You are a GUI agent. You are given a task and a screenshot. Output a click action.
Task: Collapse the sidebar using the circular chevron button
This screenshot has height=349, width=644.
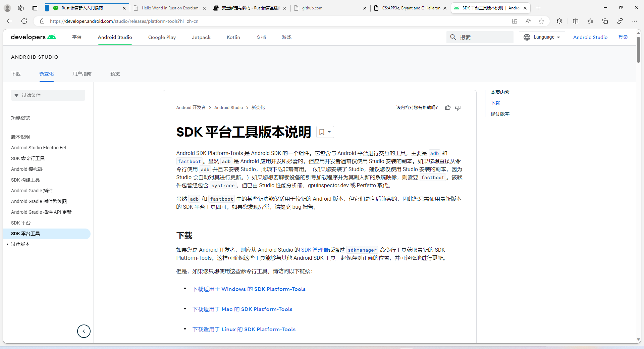coord(84,331)
